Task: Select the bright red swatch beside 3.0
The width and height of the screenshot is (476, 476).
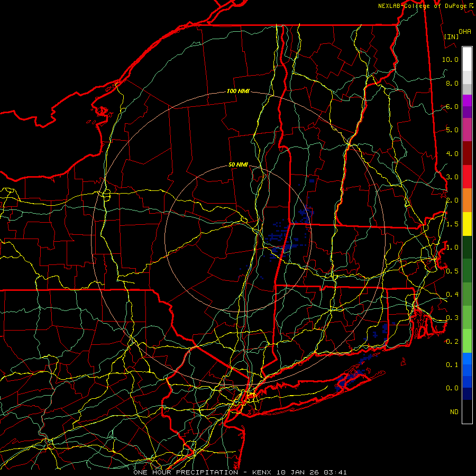Action: click(467, 177)
